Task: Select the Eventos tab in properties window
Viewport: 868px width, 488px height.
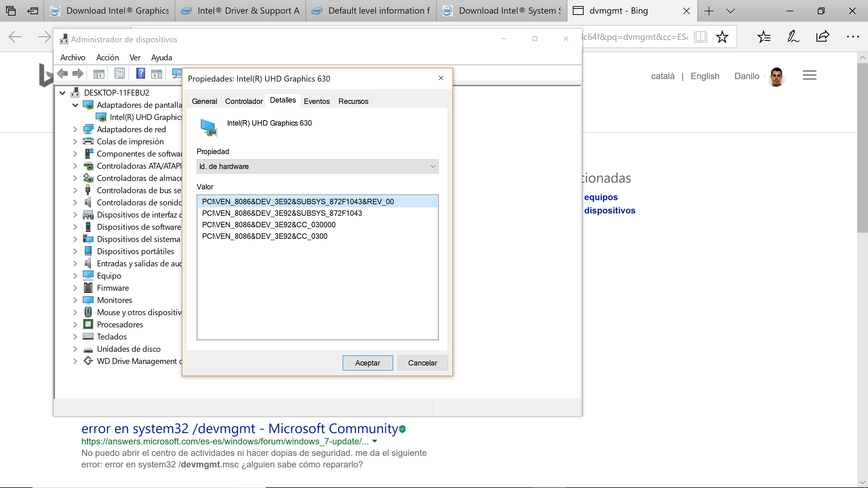Action: click(x=316, y=101)
